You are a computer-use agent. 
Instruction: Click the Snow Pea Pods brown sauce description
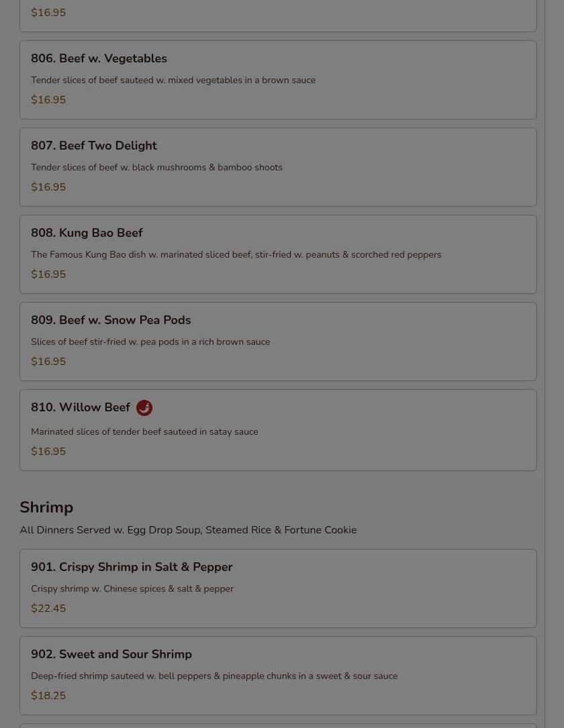point(150,342)
